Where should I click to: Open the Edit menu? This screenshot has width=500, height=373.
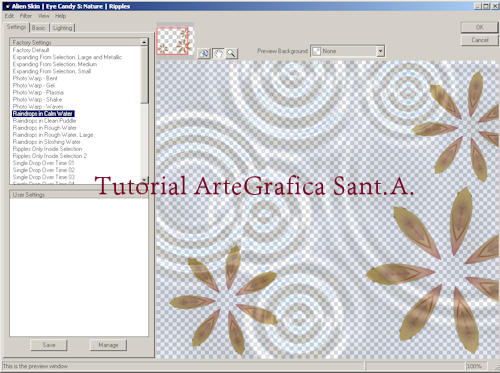(9, 16)
